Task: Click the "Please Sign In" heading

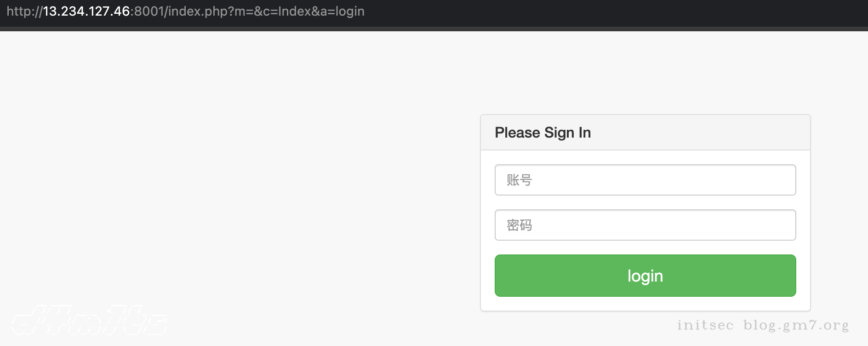Action: 542,133
